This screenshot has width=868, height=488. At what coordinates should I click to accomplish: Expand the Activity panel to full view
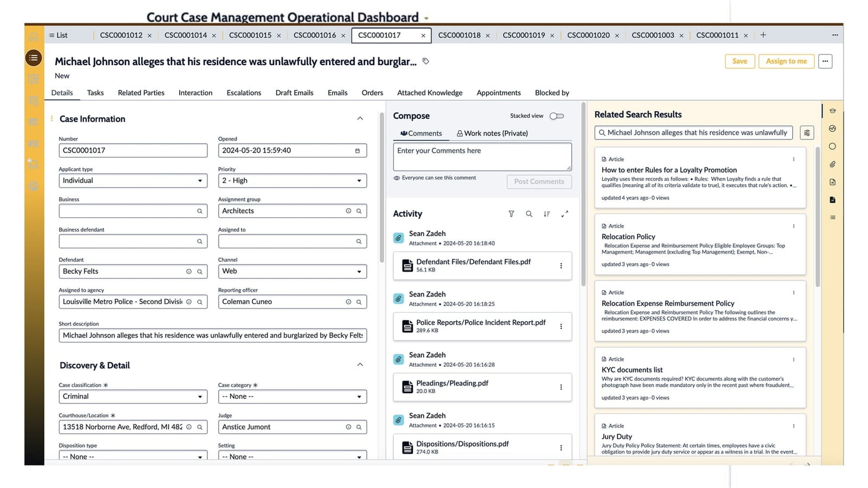pos(565,214)
